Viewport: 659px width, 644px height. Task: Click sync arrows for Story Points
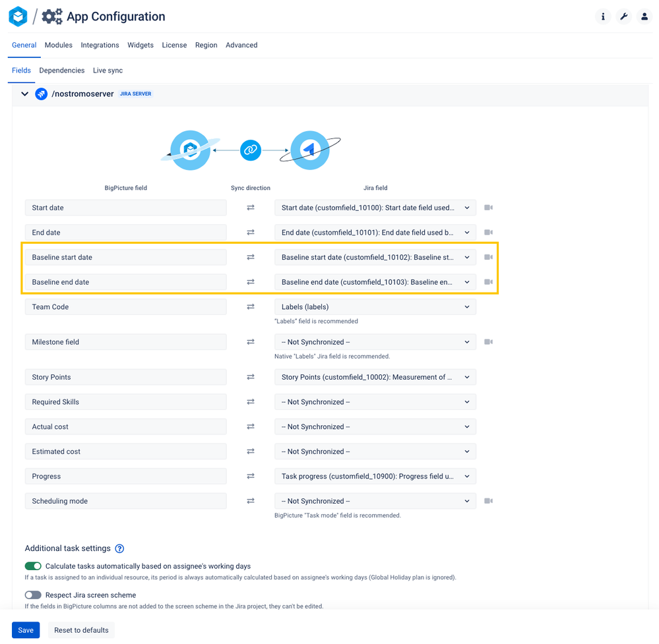tap(251, 377)
